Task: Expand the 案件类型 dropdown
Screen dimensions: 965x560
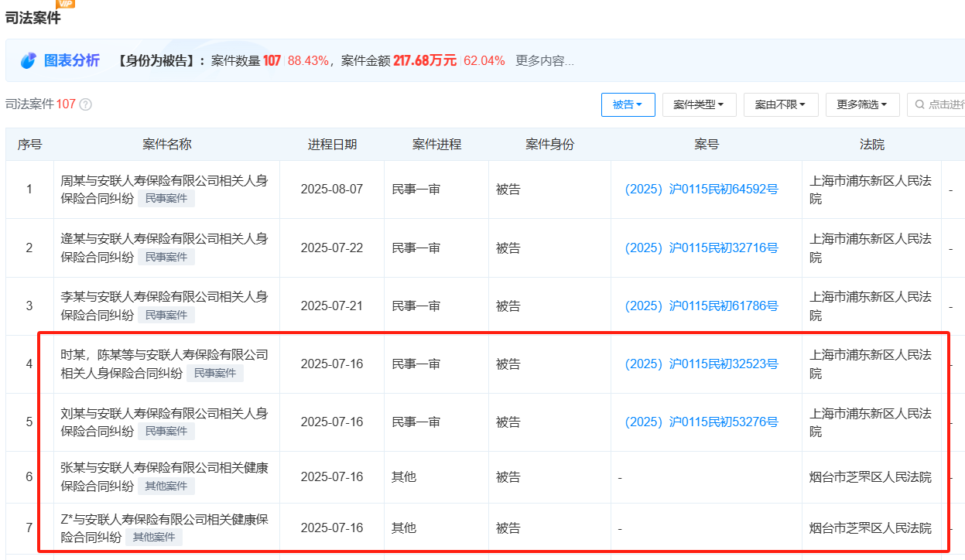Action: 698,104
